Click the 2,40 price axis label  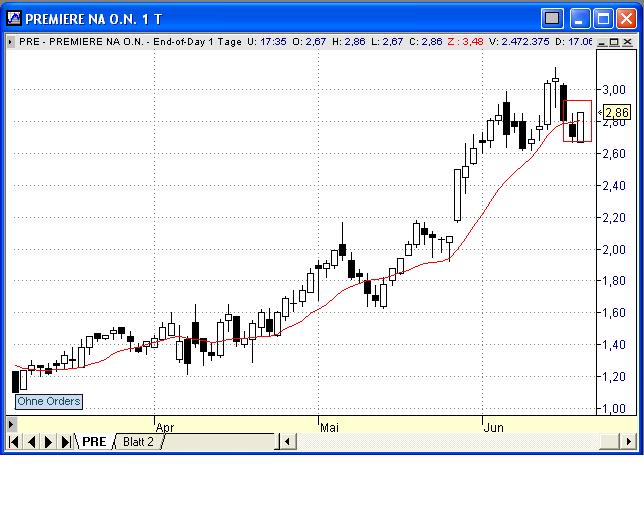coord(614,186)
